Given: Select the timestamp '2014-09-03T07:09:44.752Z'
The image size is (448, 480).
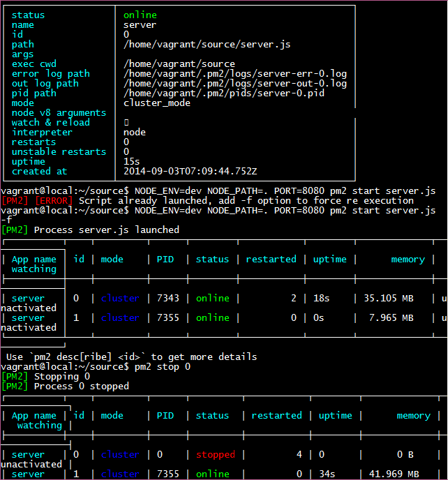Looking at the screenshot, I should coord(191,172).
